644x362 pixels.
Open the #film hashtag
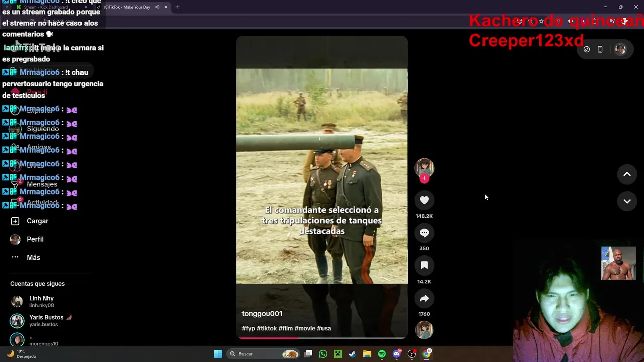285,328
